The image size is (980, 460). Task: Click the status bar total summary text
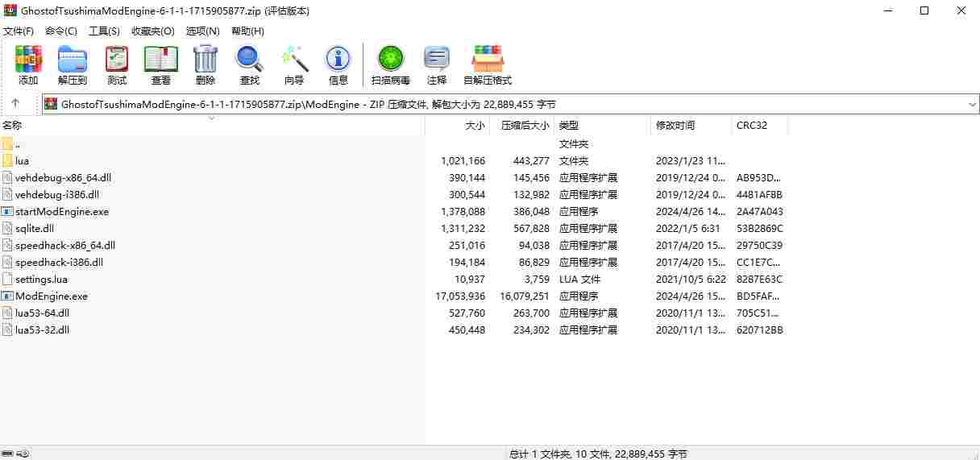[598, 454]
